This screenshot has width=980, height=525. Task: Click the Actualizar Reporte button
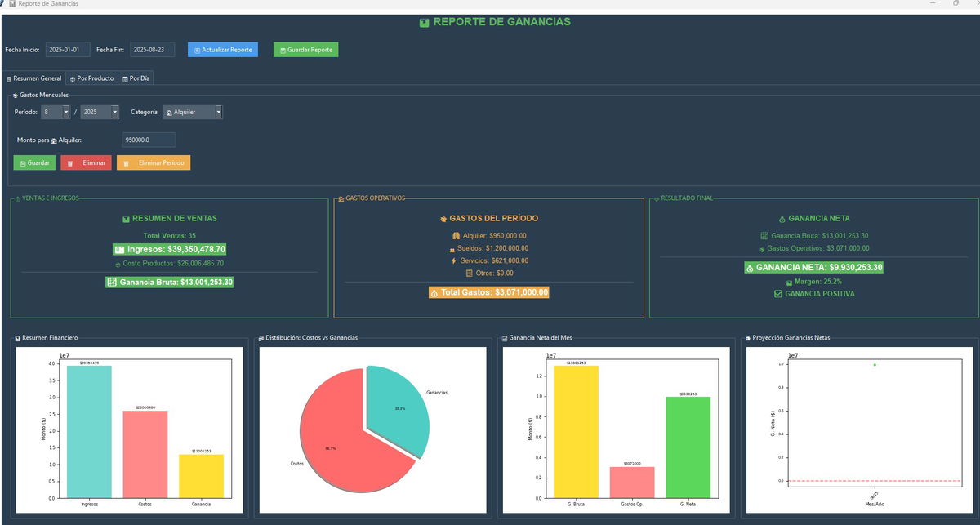[x=222, y=50]
